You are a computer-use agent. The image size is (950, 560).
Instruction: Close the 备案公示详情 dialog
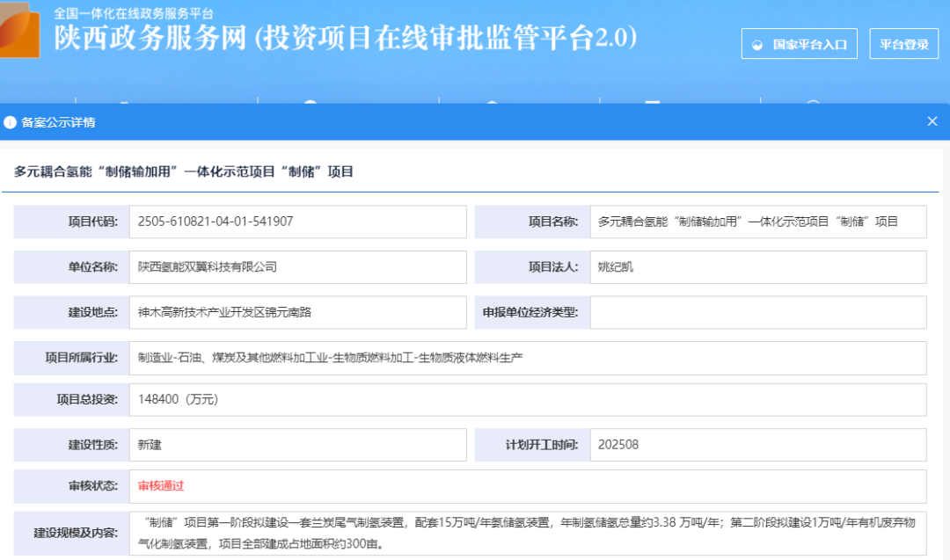932,121
